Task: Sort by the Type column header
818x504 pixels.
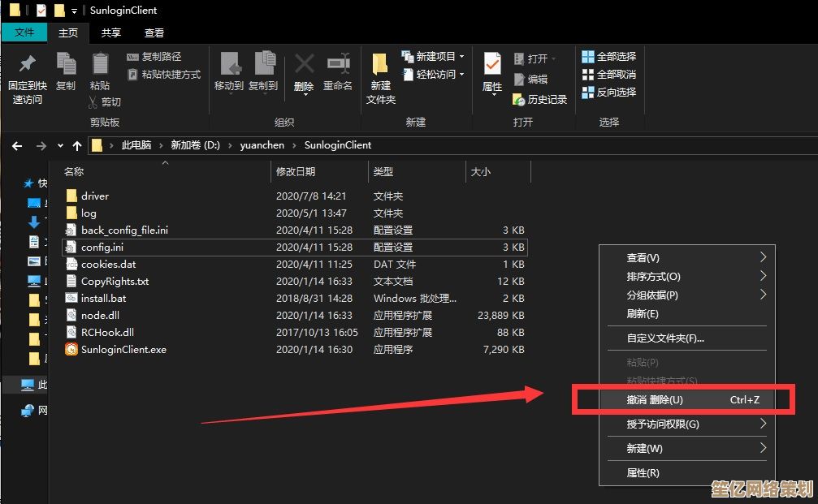Action: (x=383, y=171)
